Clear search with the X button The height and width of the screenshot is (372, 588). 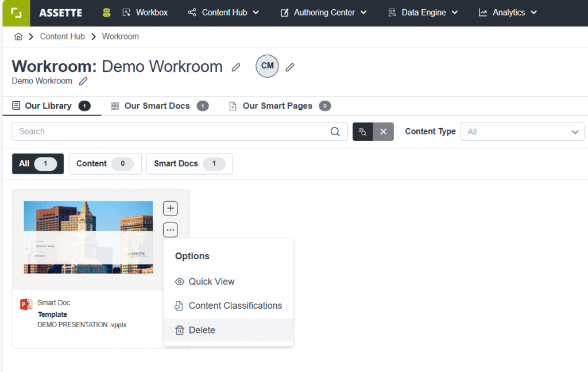[383, 132]
